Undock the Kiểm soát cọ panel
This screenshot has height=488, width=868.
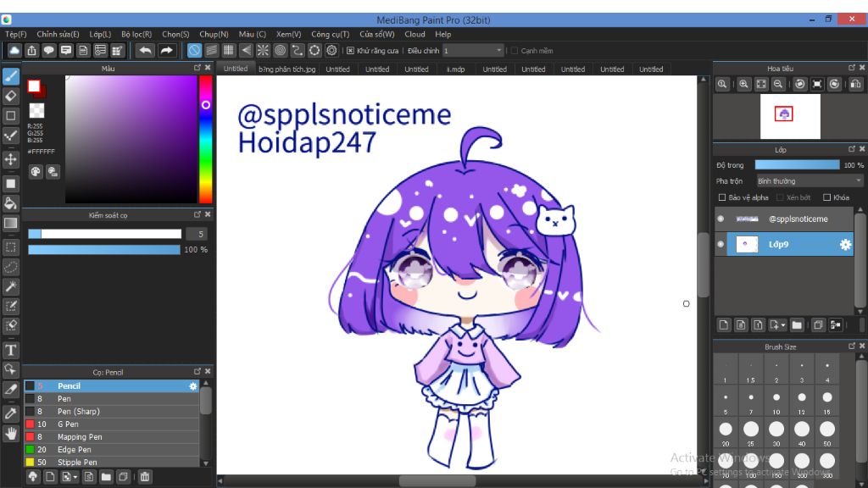[x=197, y=214]
